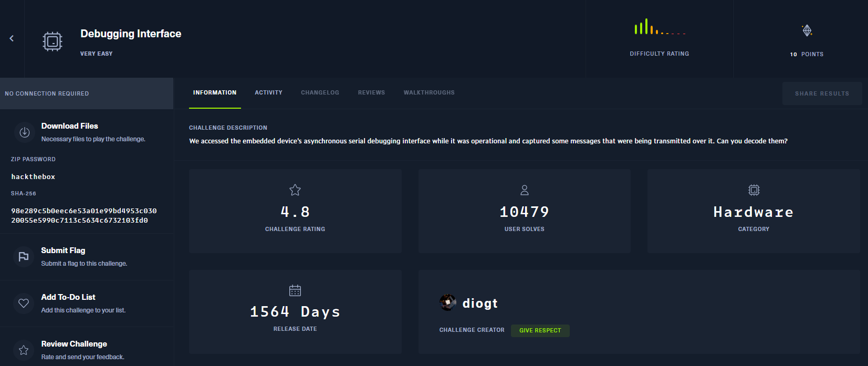Screen dimensions: 868x366
Task: Click the Download Files arrow icon
Action: click(x=24, y=132)
